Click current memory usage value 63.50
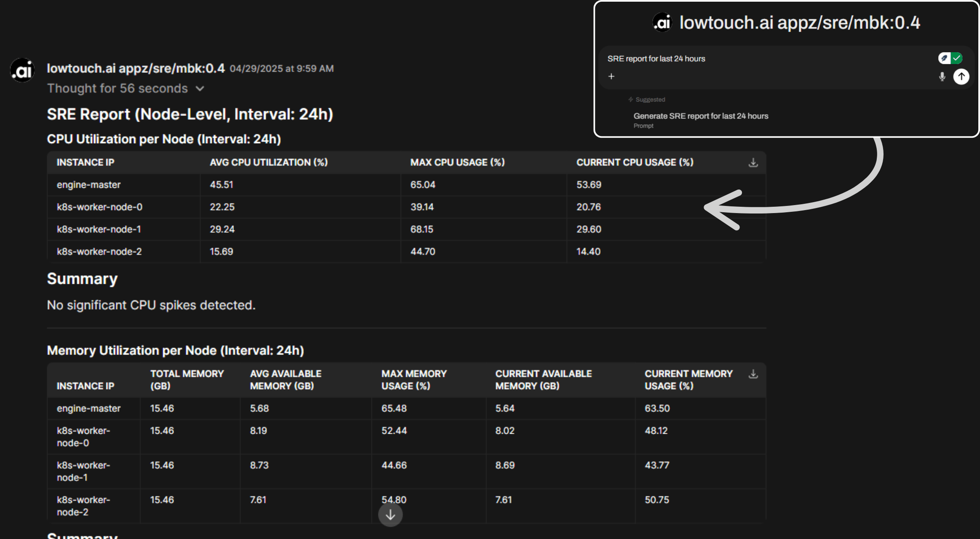 point(657,408)
